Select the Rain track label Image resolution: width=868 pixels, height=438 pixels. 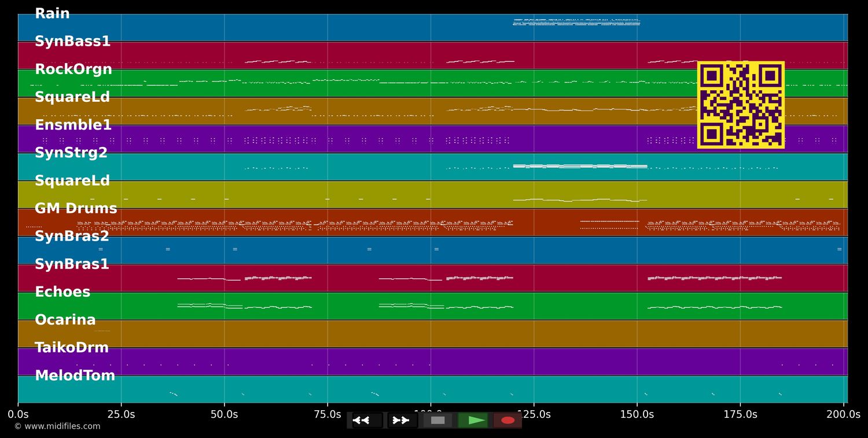(x=52, y=14)
